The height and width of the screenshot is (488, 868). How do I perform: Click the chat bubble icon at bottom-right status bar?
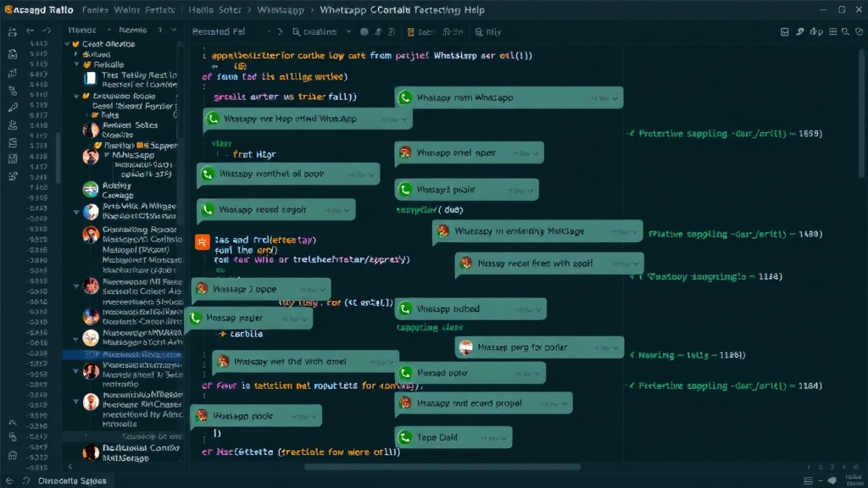tap(832, 481)
